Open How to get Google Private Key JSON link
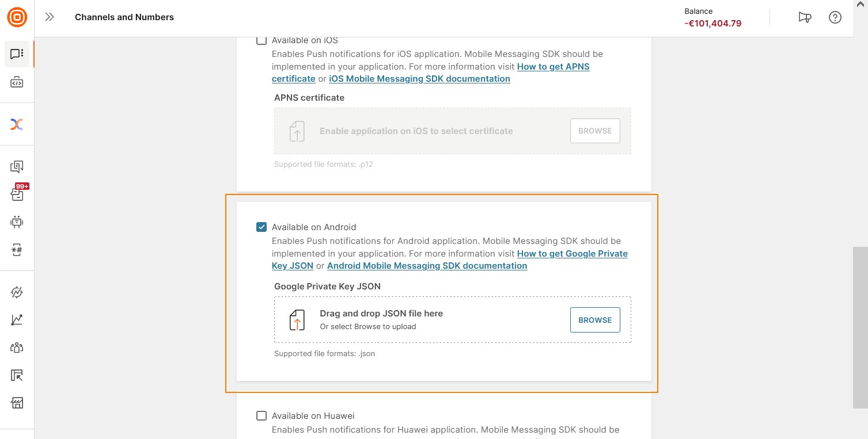The image size is (868, 439). pos(450,259)
